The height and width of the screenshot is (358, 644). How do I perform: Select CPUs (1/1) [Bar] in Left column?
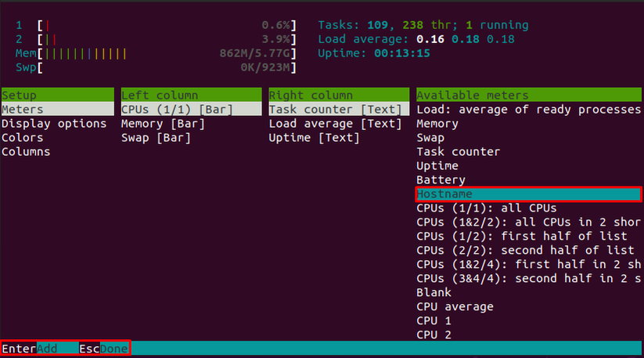click(192, 110)
